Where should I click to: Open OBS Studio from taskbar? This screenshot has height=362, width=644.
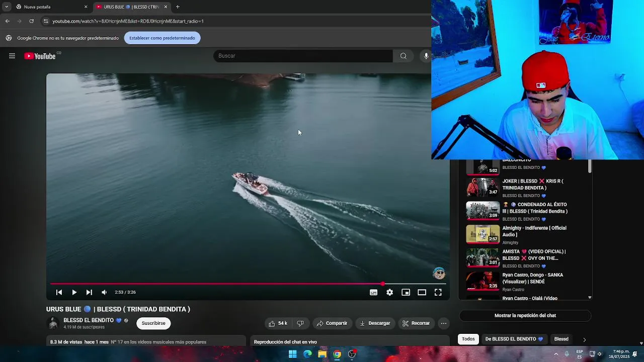pos(352,354)
